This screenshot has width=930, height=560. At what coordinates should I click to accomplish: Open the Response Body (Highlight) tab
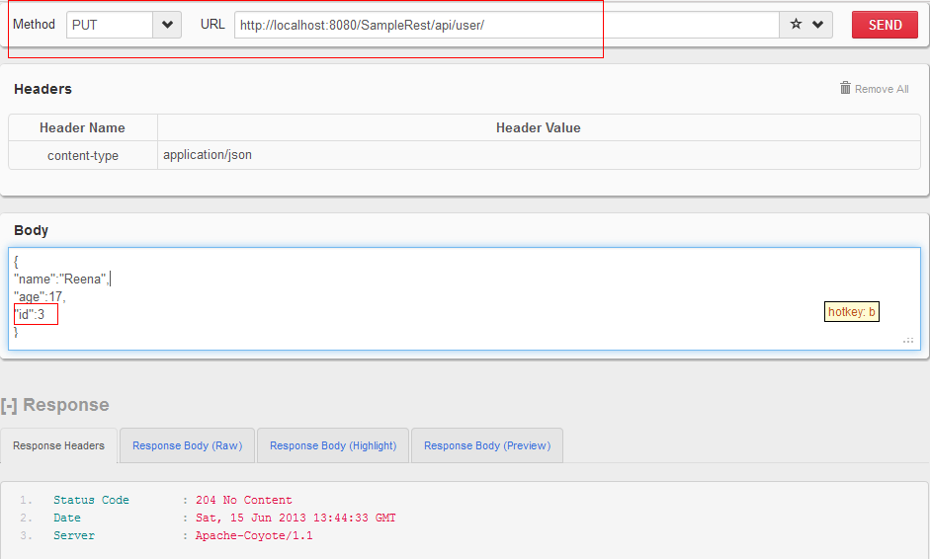[333, 445]
